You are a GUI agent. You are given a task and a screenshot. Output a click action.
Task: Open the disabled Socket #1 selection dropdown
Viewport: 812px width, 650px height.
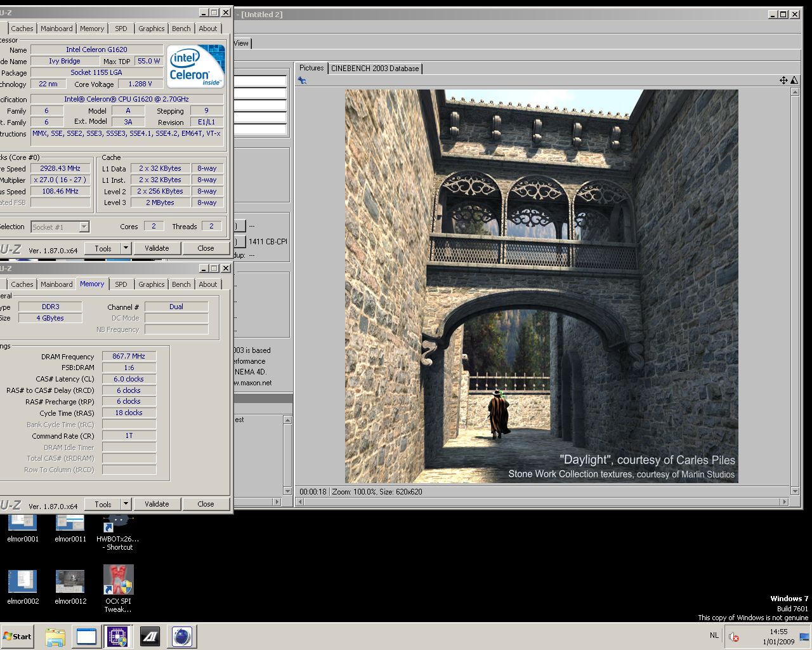[60, 227]
